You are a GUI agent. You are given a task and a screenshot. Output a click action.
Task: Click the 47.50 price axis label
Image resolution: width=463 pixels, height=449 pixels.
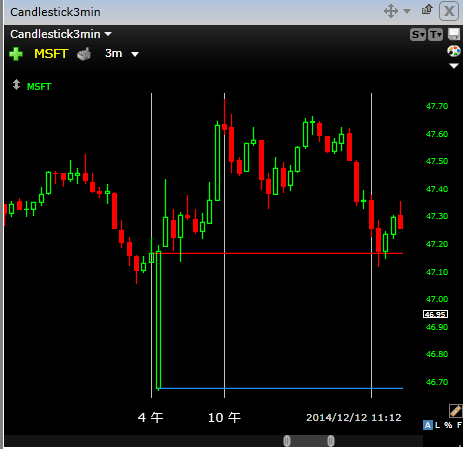pos(437,161)
